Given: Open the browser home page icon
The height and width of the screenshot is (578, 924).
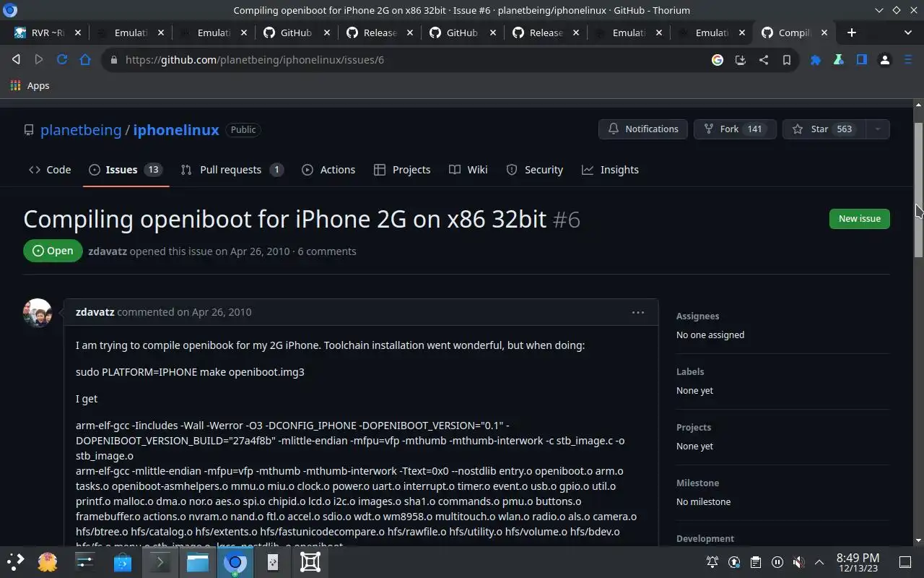Looking at the screenshot, I should 85,60.
